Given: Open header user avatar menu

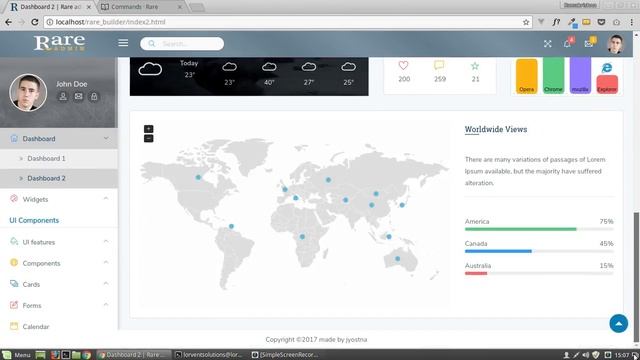Looking at the screenshot, I should tap(616, 44).
